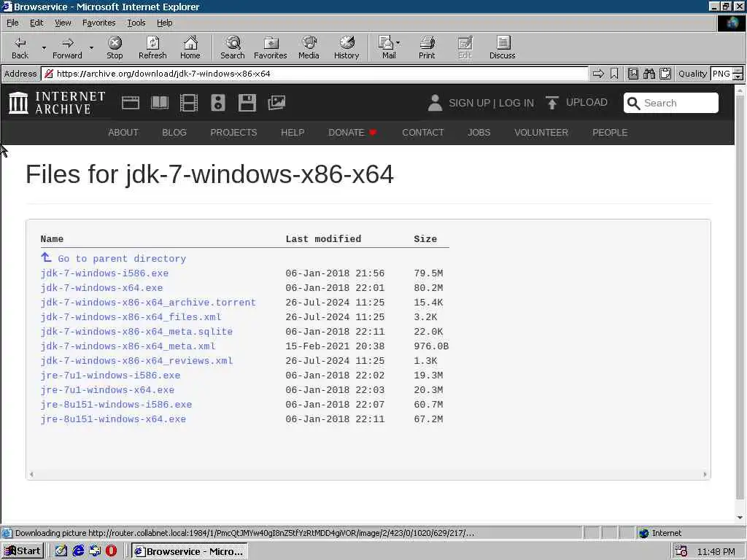Open the BLOG nav link
The width and height of the screenshot is (747, 560).
(174, 133)
